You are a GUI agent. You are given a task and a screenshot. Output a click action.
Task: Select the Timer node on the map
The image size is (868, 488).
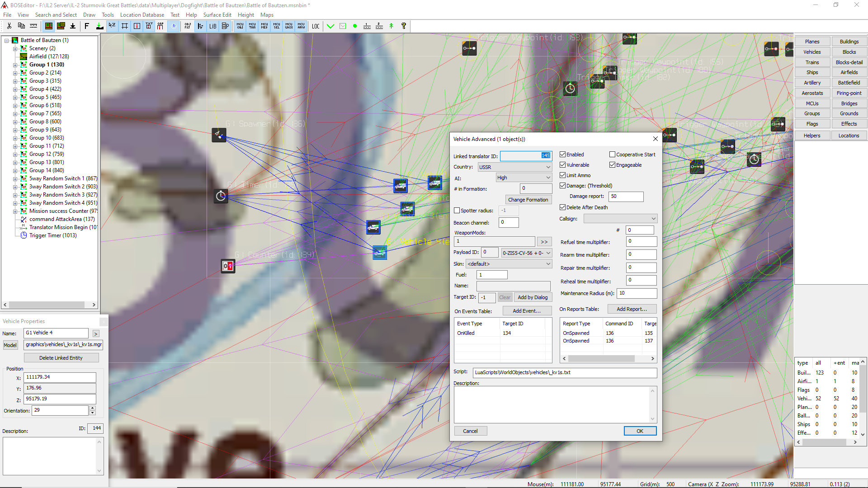pos(221,196)
